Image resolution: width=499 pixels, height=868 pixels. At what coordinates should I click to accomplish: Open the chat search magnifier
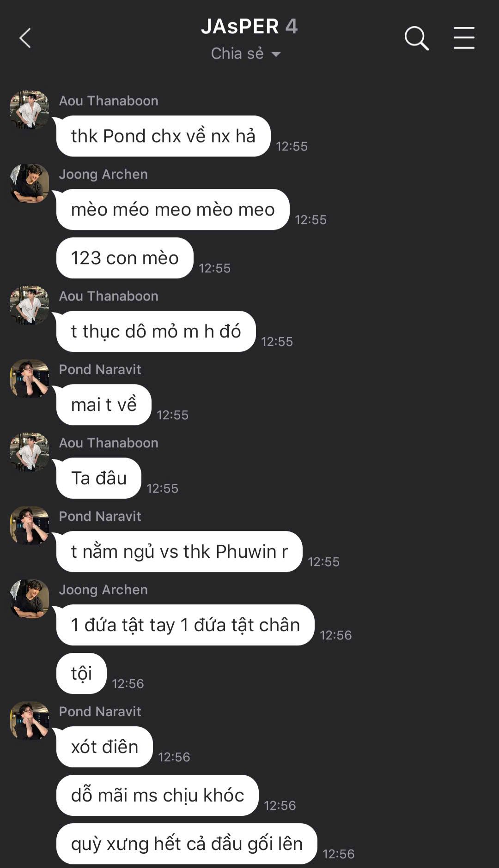[416, 38]
